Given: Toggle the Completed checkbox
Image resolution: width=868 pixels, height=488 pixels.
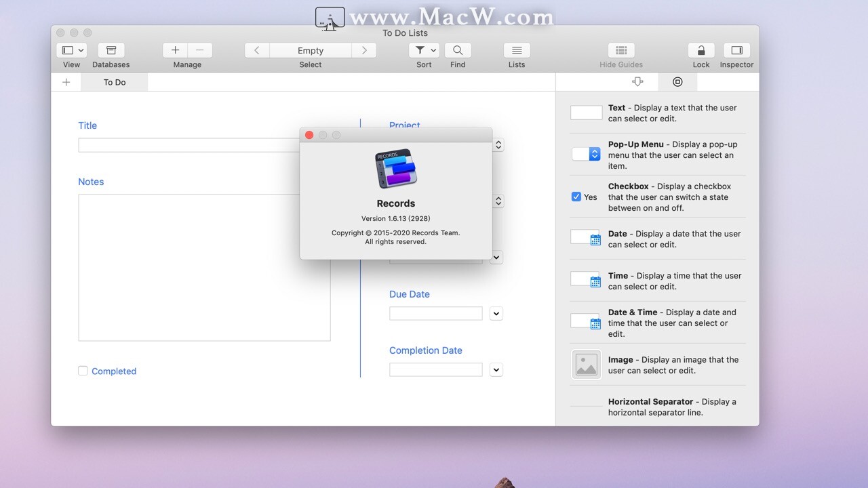Looking at the screenshot, I should click(83, 371).
